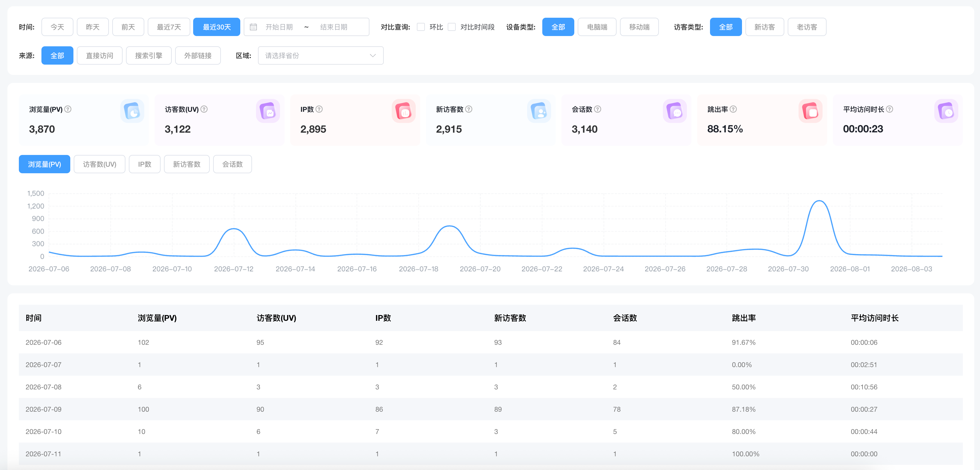Click the calendar icon in date range
980x470 pixels.
253,27
